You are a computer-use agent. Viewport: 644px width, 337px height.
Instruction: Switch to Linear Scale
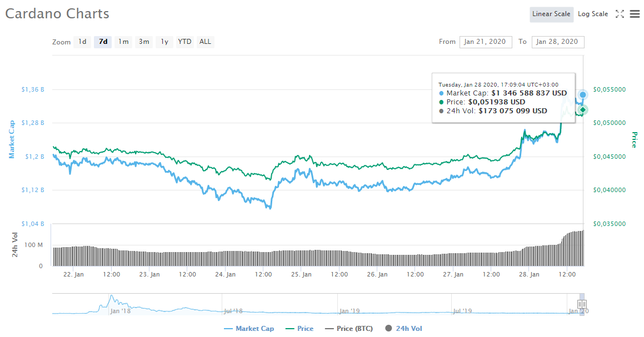click(x=551, y=14)
